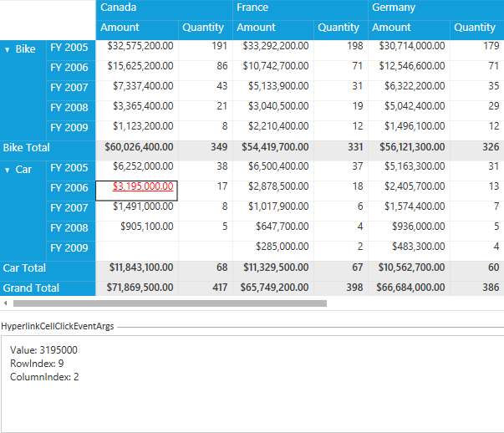Select the Car FY 2008 row header

[71, 231]
